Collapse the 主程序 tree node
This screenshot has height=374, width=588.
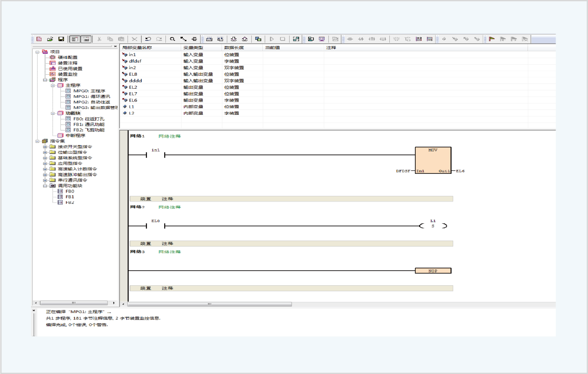click(53, 85)
